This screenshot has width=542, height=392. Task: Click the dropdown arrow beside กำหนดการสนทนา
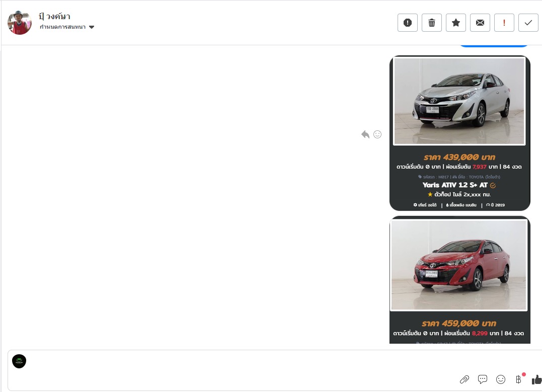(x=92, y=27)
